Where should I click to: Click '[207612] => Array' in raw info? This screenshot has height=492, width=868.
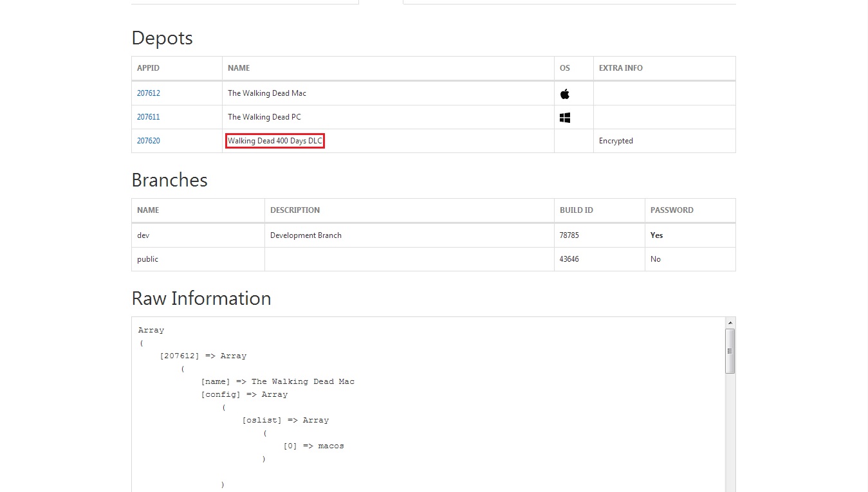point(203,356)
